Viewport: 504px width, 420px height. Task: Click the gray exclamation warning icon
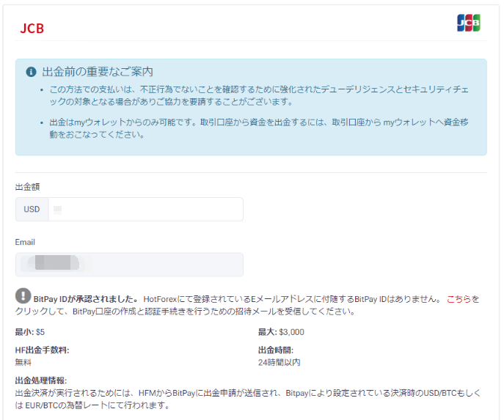(x=23, y=296)
